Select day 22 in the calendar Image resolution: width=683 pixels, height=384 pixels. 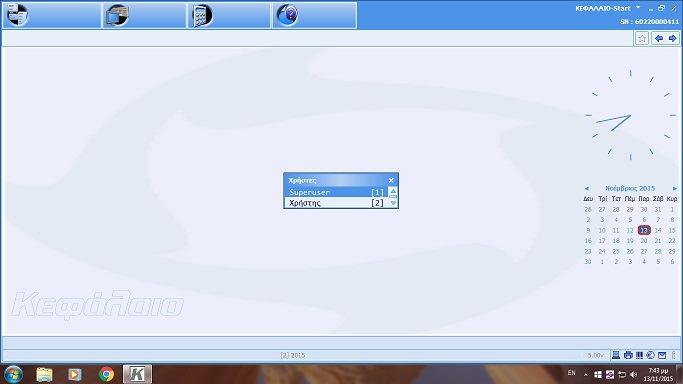coord(672,241)
